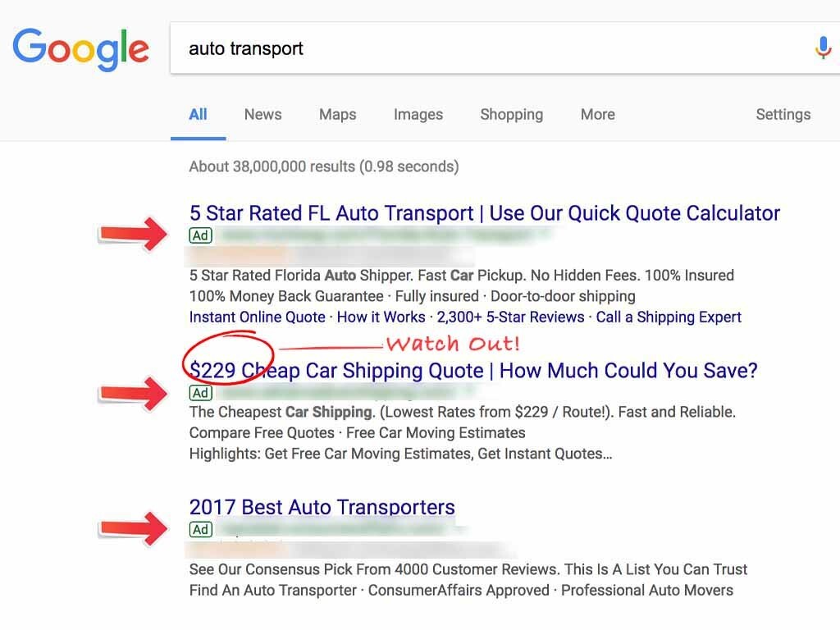Viewport: 840px width, 630px height.
Task: Select the All results tab
Action: pyautogui.click(x=198, y=114)
